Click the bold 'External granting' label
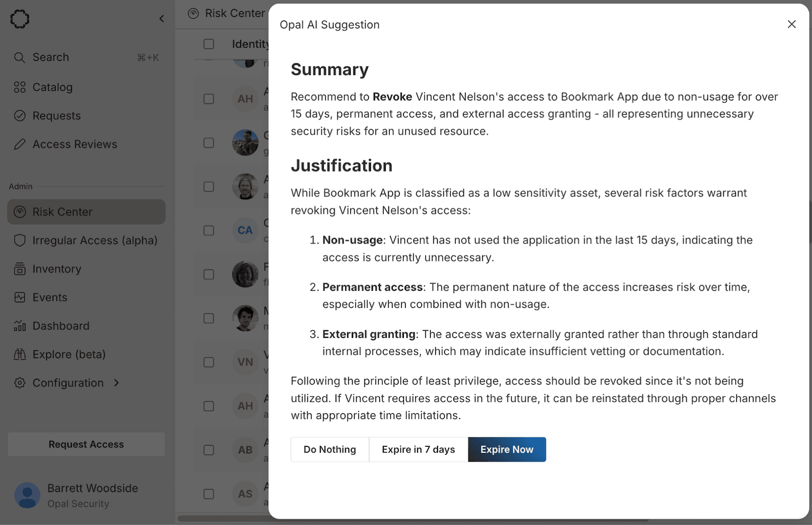Viewport: 812px width, 525px height. pos(369,334)
